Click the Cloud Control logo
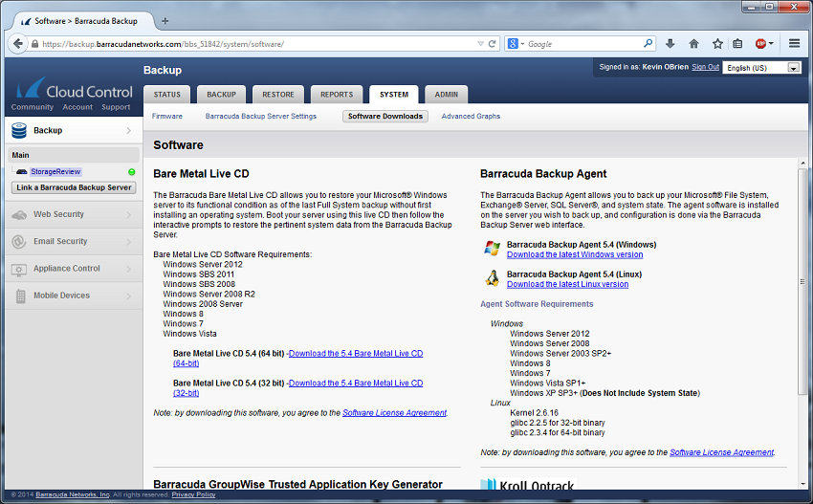 [75, 88]
